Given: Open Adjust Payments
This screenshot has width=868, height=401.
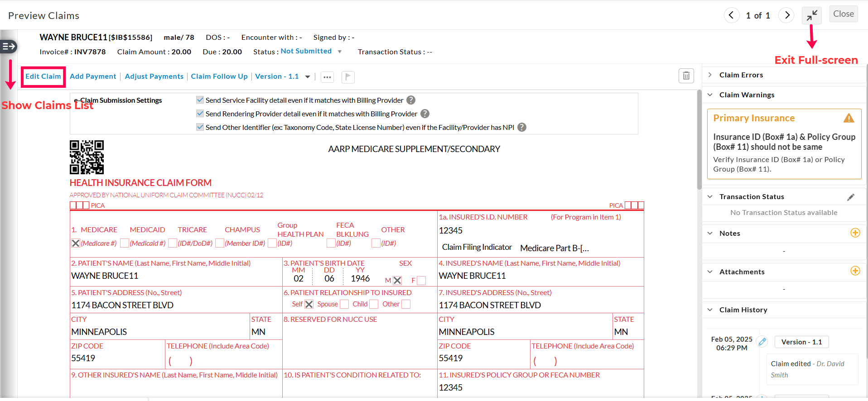Looking at the screenshot, I should [154, 76].
